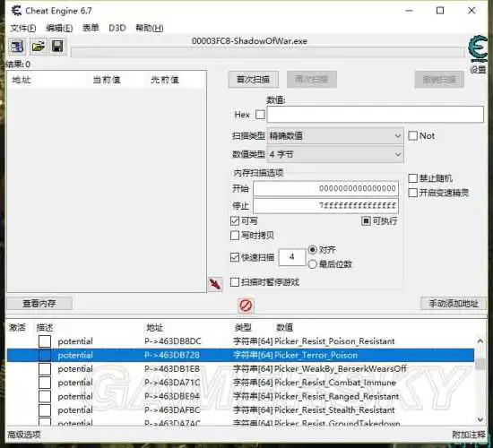Click the 手动添加地址 button
This screenshot has height=448, width=493.
coord(454,304)
